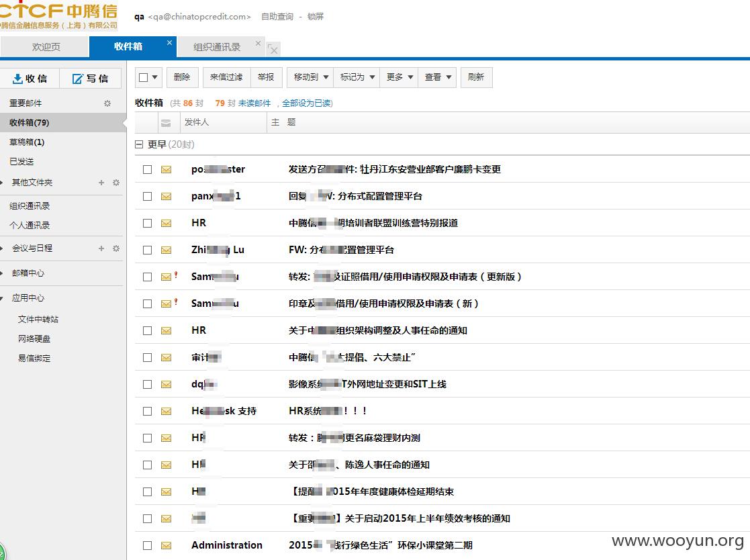Open the 更多 dropdown
This screenshot has width=750, height=560.
[x=400, y=77]
